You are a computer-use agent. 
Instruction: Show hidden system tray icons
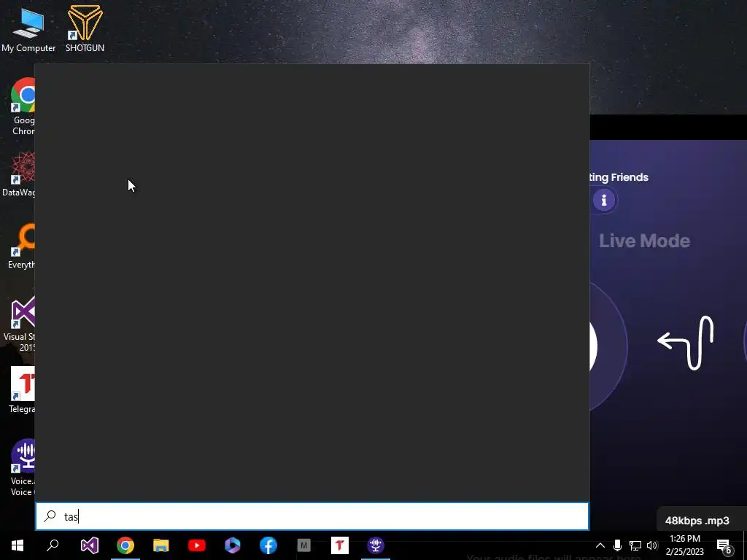pyautogui.click(x=600, y=545)
